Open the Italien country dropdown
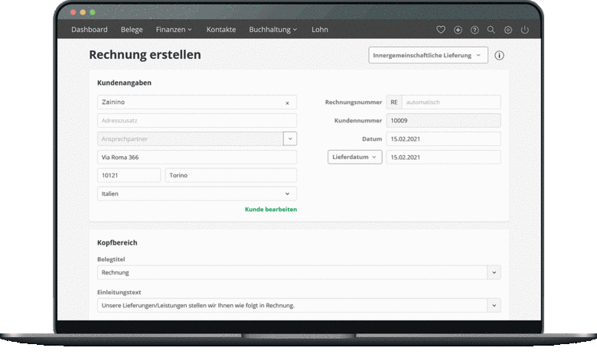The height and width of the screenshot is (364, 597). point(197,194)
